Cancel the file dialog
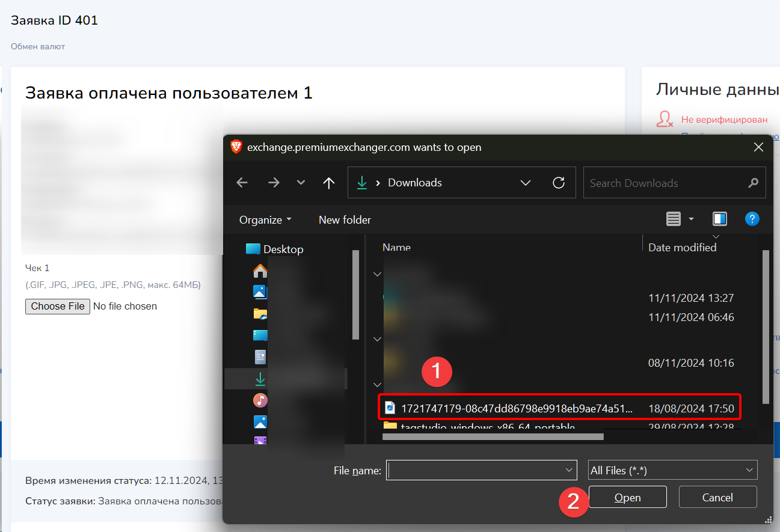This screenshot has width=780, height=532. (x=717, y=498)
